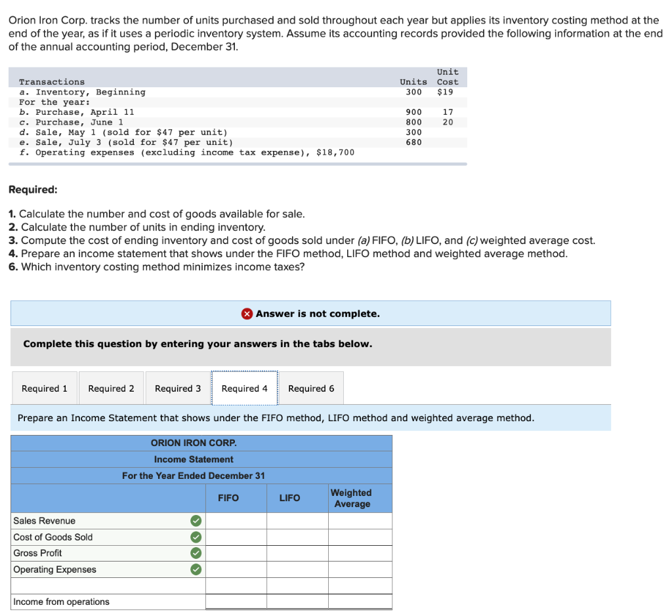Click the green check beside Operating Expenses

[x=196, y=569]
